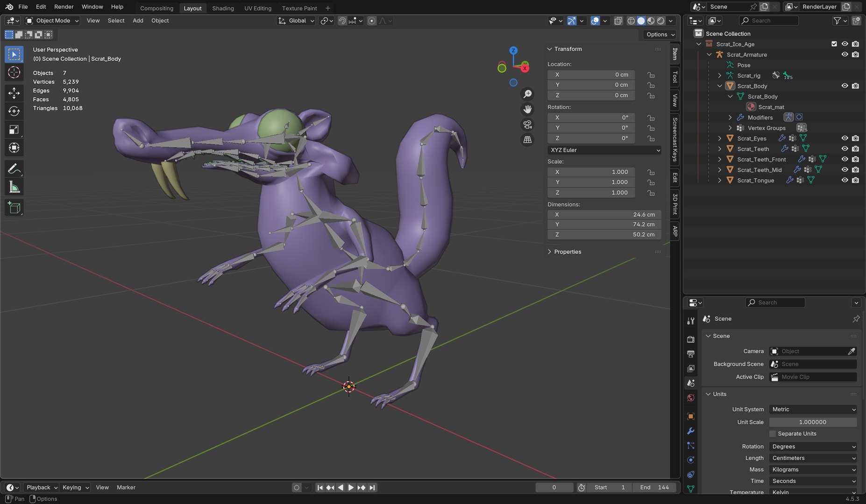Activate the Rotate tool
This screenshot has width=866, height=504.
tap(14, 111)
